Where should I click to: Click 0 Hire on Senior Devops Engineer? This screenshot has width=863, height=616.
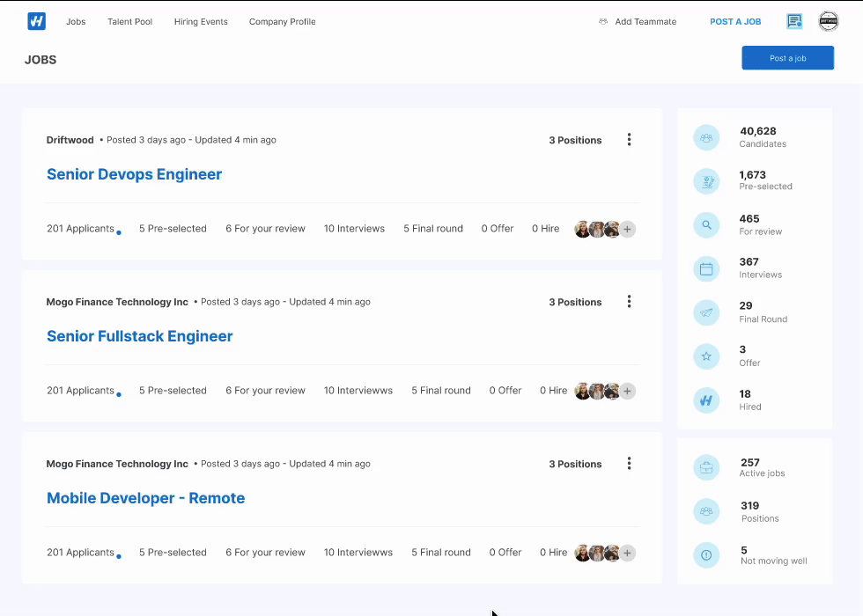coord(545,228)
